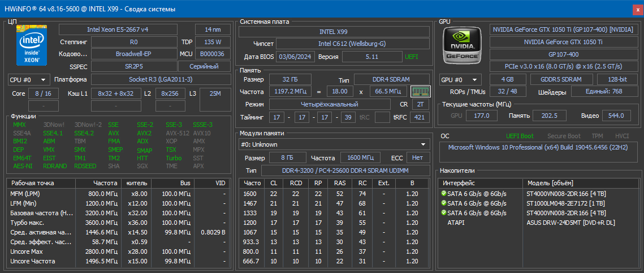Close the HWiNFO summary window
The image size is (644, 273).
[x=637, y=9]
